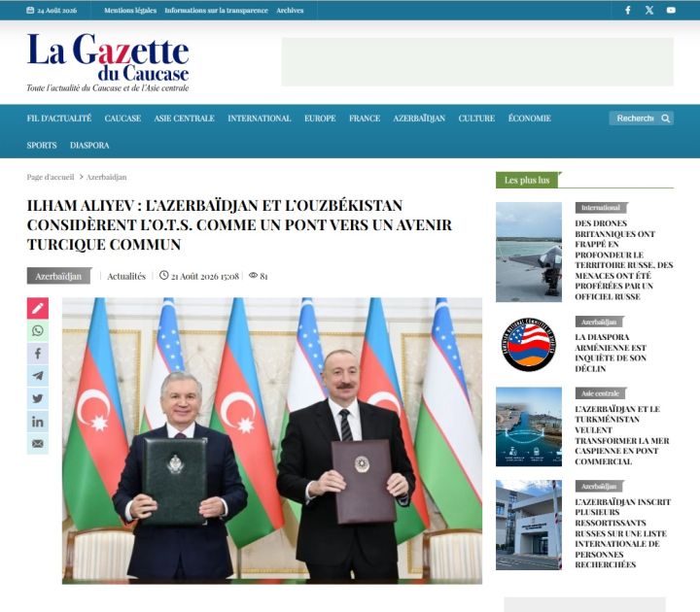Open the building photo thumbnail
Viewport: 700px width, 612px height.
click(529, 525)
